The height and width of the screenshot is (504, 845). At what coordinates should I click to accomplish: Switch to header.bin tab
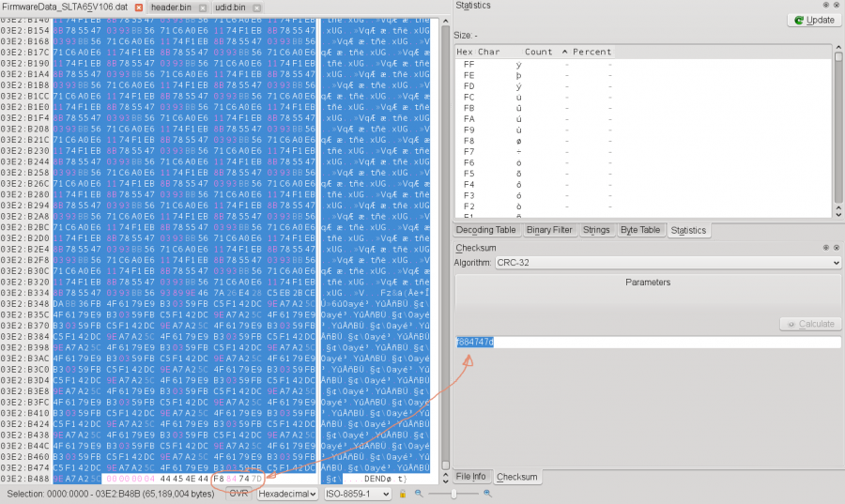coord(171,8)
